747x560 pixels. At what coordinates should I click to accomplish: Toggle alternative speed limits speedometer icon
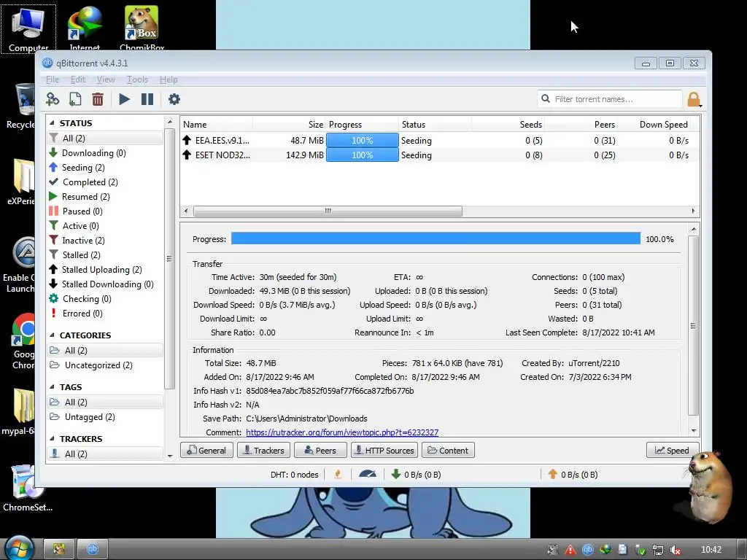tap(368, 474)
